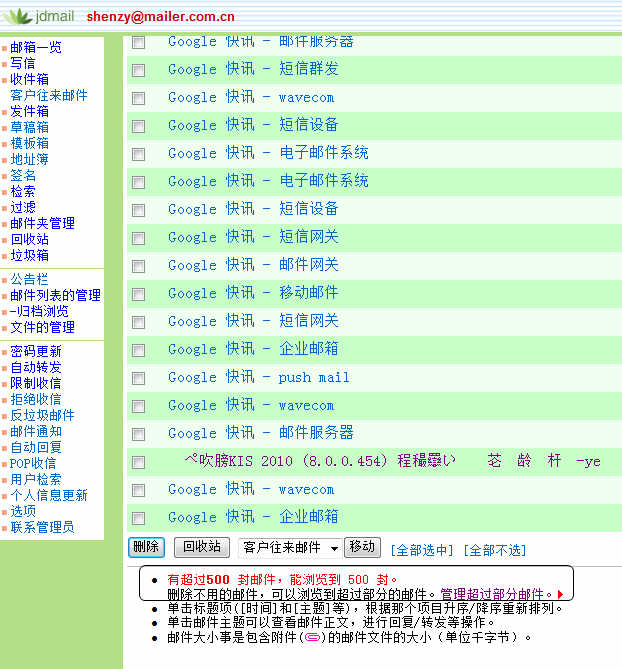
Task: Open the Google 快讯 - 邮件网关 email
Action: pyautogui.click(x=253, y=265)
